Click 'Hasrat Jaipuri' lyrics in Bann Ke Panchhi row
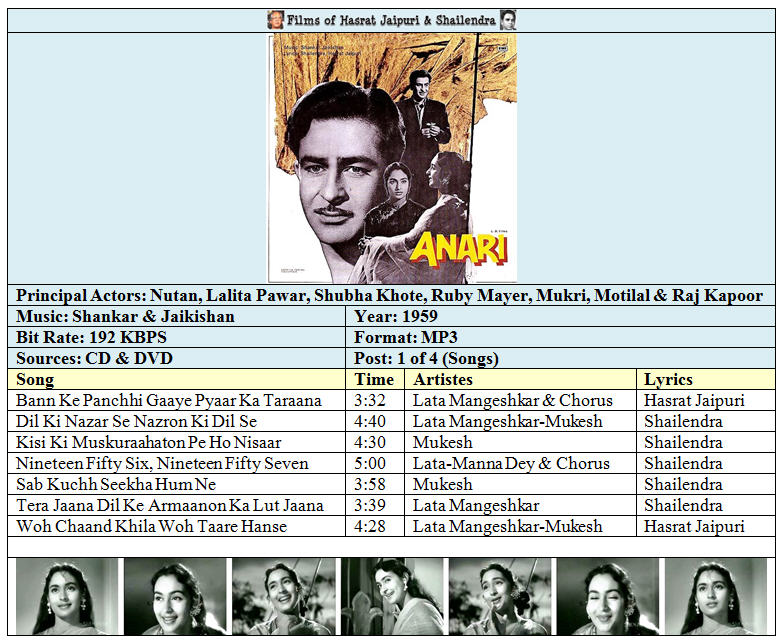 pyautogui.click(x=694, y=400)
